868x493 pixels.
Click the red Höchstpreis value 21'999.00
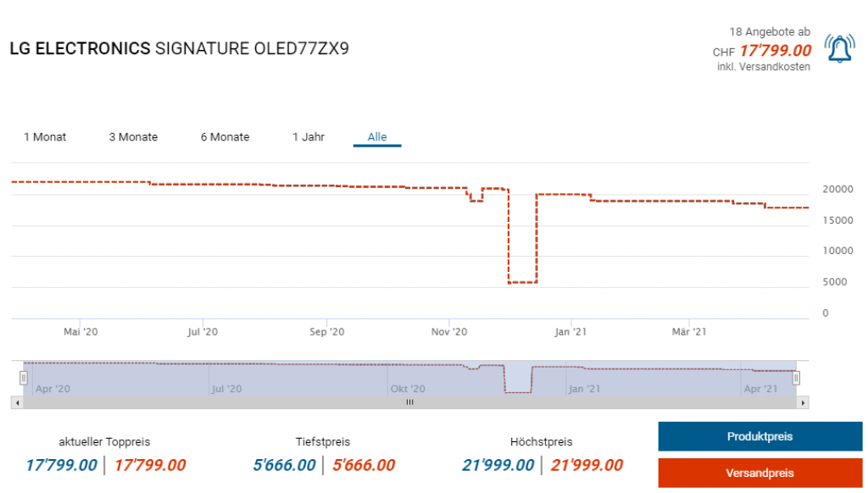587,465
